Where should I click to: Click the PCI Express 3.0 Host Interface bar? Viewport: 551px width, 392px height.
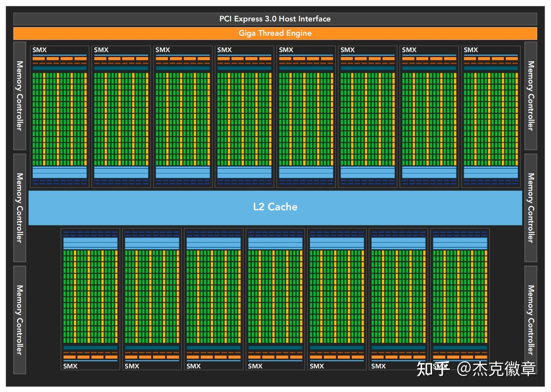coord(275,19)
